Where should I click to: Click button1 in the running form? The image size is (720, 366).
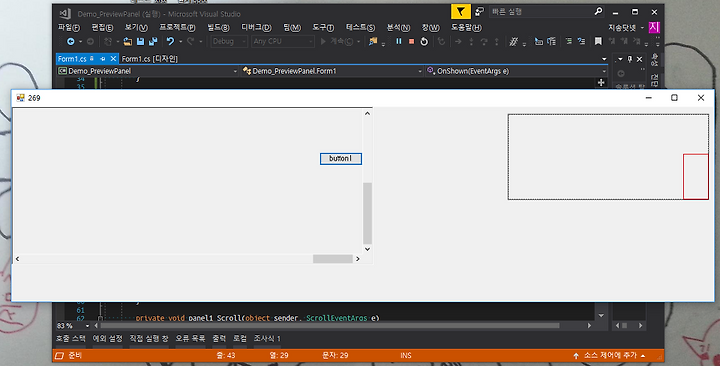pos(341,158)
